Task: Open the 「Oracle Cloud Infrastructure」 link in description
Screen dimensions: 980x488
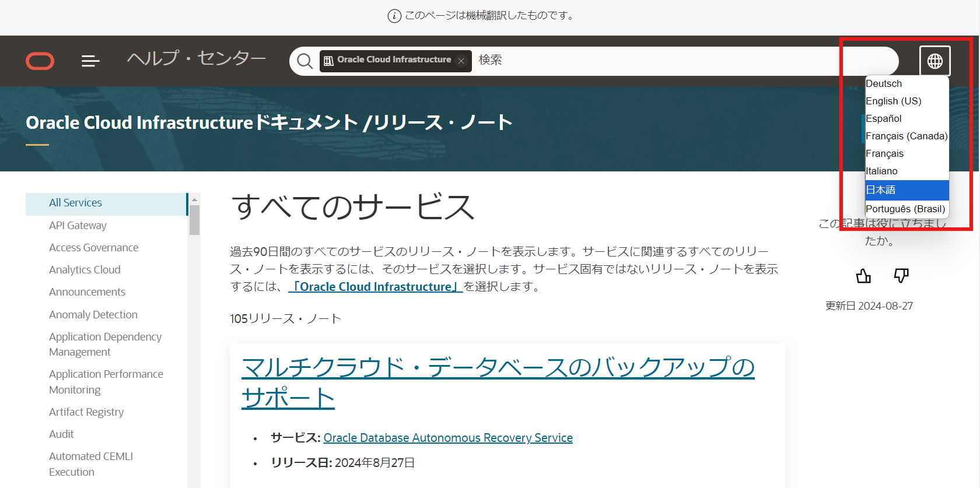Action: point(376,287)
